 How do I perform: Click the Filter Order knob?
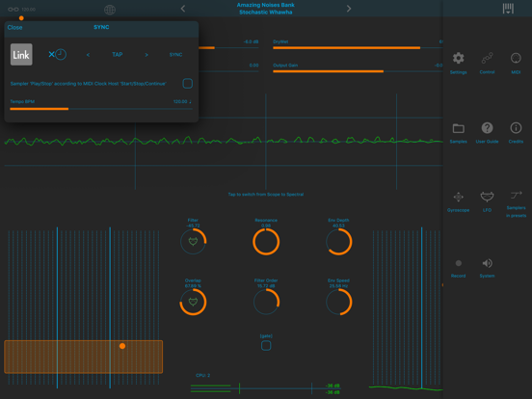[x=266, y=302]
